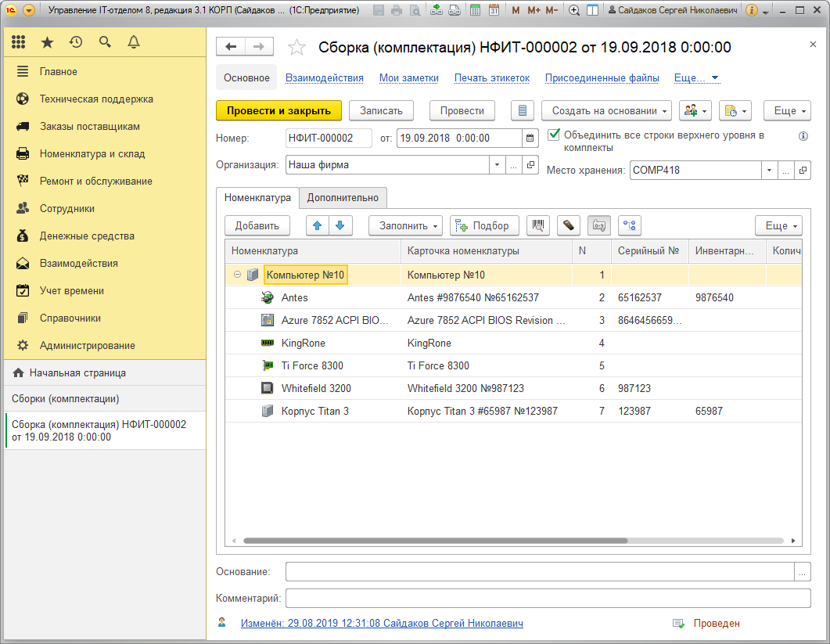Open the notifications bell

pos(134,42)
